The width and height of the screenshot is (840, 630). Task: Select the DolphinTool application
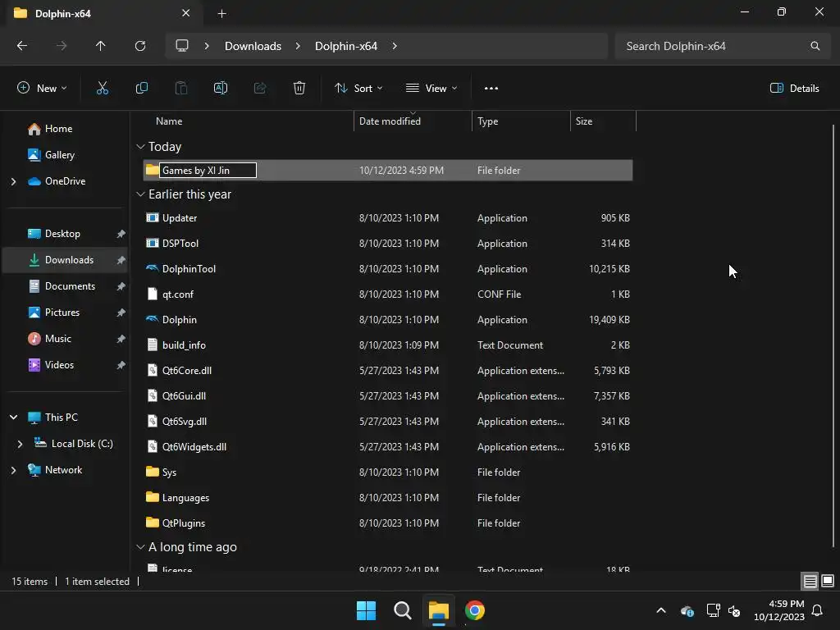(x=388, y=269)
